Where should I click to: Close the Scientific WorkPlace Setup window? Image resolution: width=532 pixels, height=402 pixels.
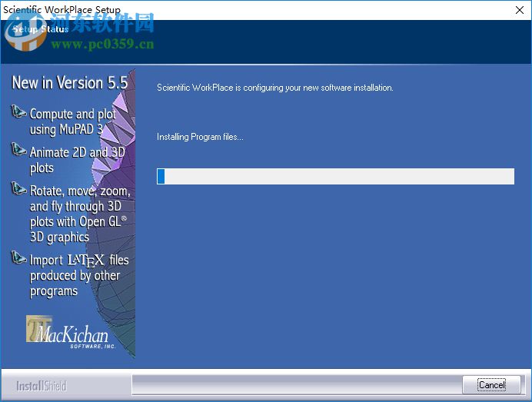[520, 10]
